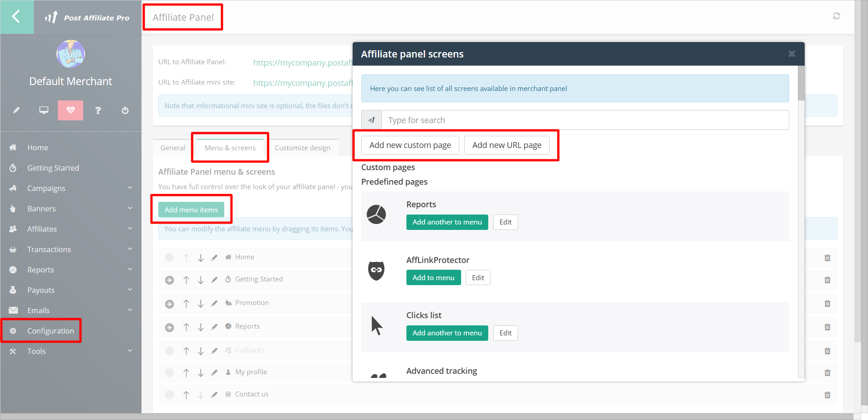868x420 pixels.
Task: Delete the Reports menu row
Action: [x=827, y=327]
